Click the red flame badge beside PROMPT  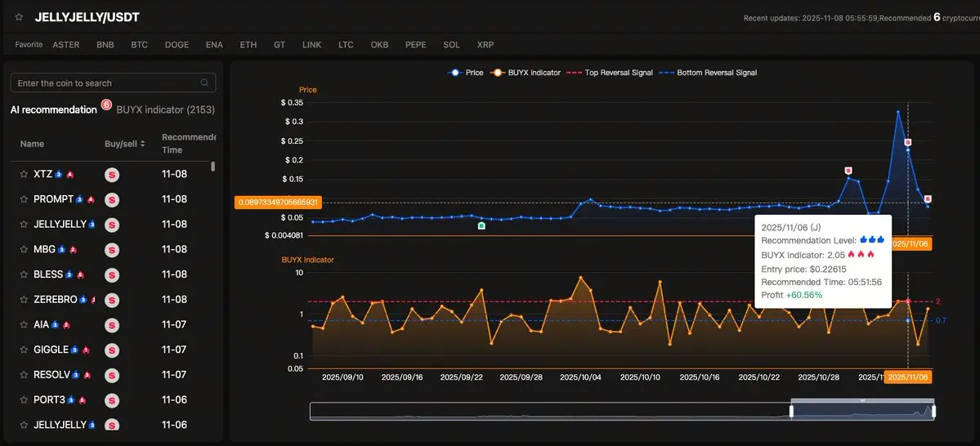tap(91, 200)
